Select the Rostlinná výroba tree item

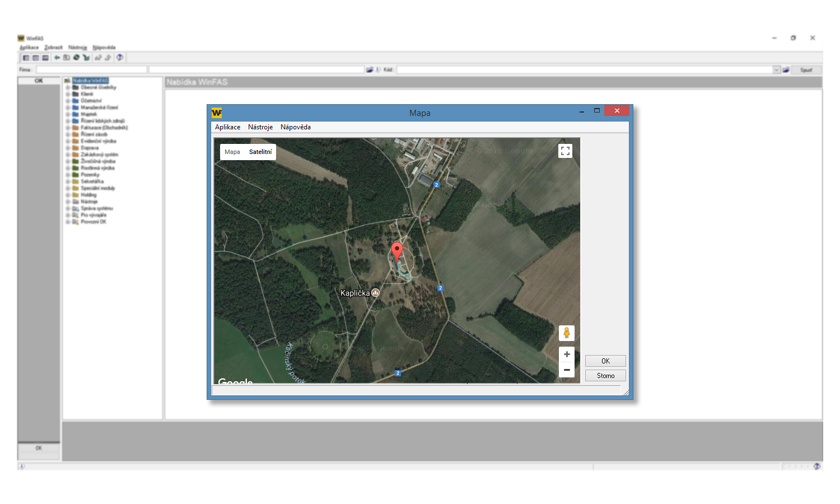pyautogui.click(x=97, y=168)
